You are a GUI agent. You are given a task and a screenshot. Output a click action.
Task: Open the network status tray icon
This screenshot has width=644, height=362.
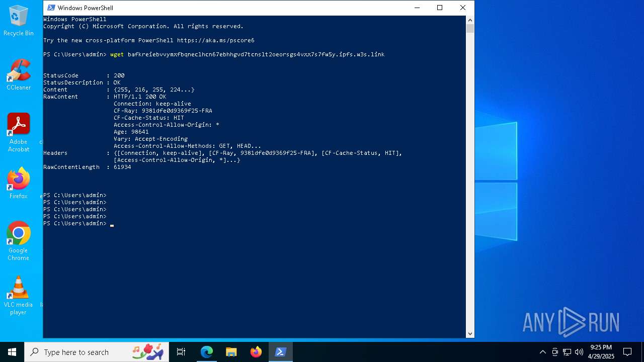point(567,352)
